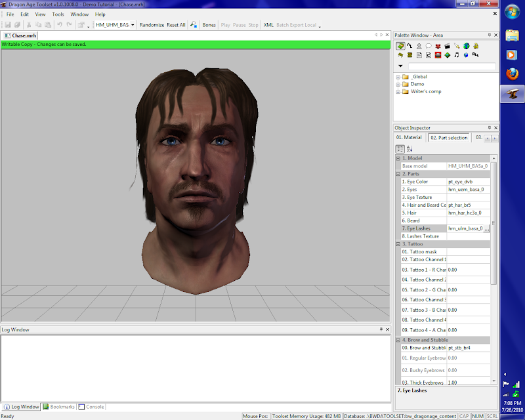Select the music note palette icon
The width and height of the screenshot is (525, 420).
coord(457,55)
